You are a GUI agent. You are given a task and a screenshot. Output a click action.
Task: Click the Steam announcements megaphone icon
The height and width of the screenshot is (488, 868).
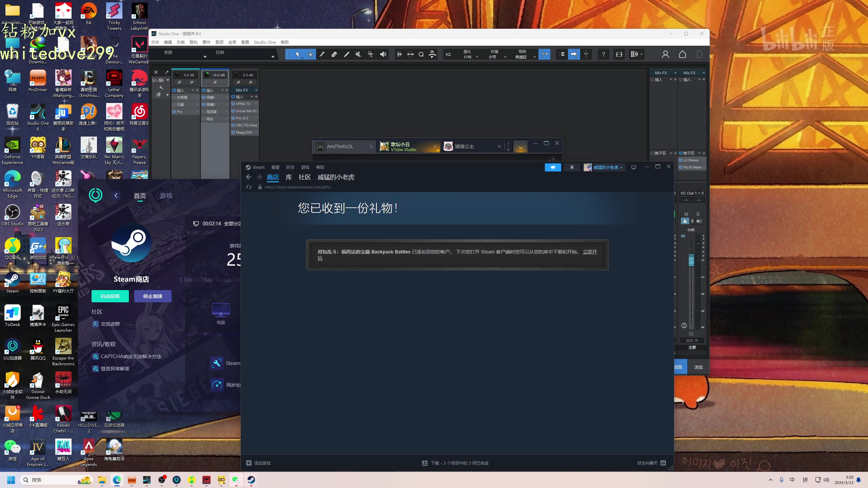pyautogui.click(x=553, y=167)
